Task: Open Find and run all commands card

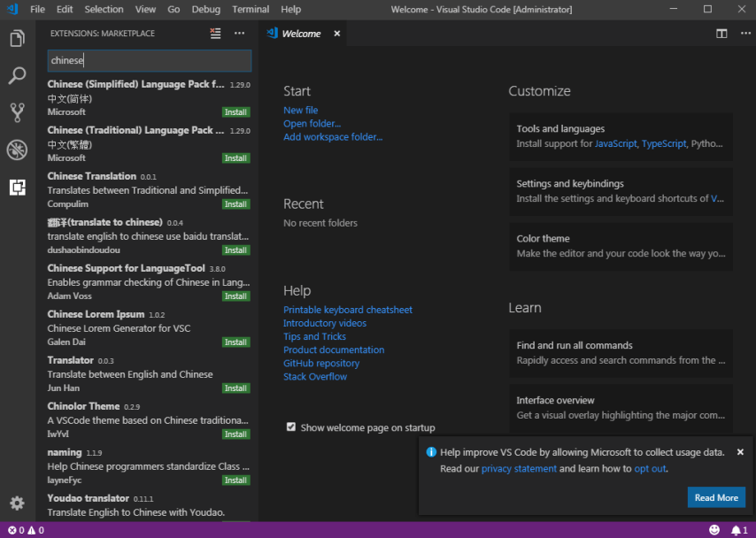Action: [621, 353]
